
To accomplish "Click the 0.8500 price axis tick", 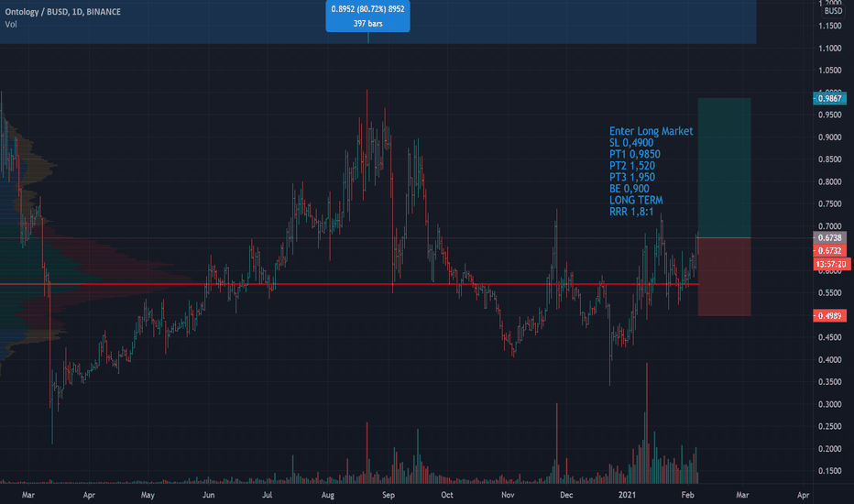I will (x=829, y=159).
